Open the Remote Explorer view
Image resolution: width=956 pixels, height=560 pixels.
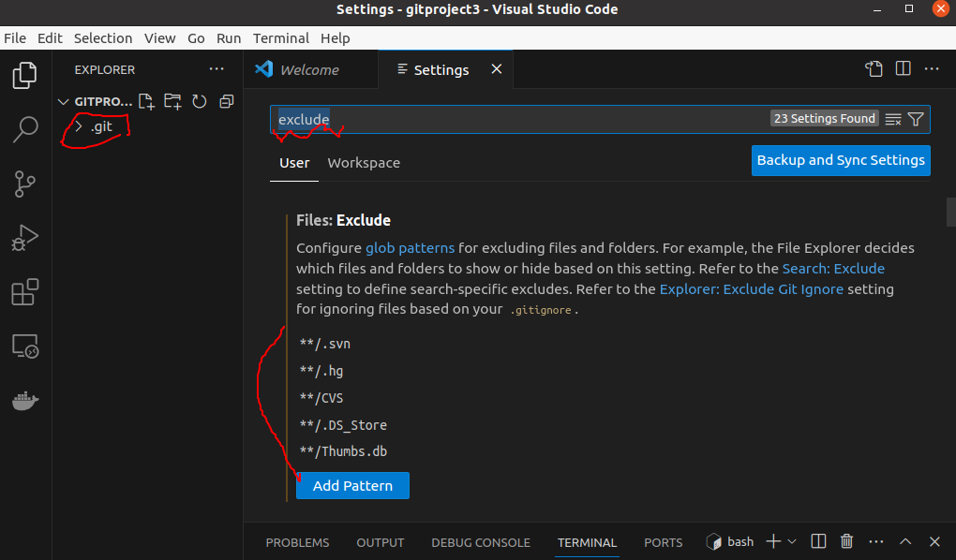pos(25,346)
